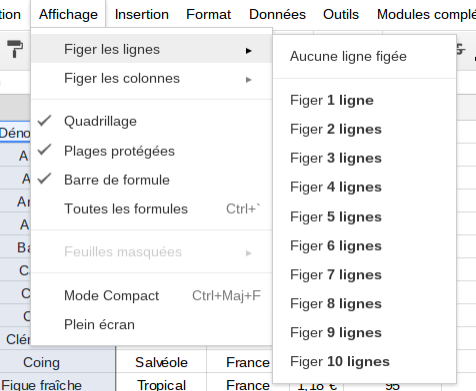Click the paint format roller icon
This screenshot has width=476, height=391.
click(x=15, y=49)
